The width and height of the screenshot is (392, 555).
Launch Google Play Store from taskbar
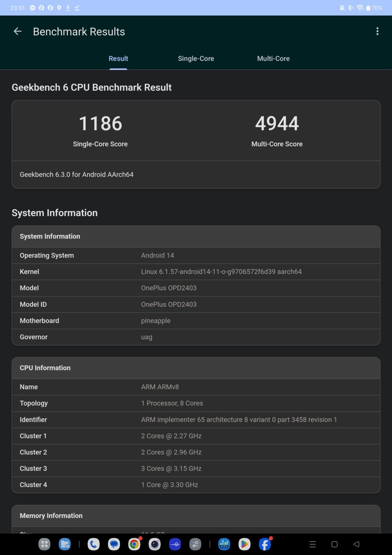244,544
